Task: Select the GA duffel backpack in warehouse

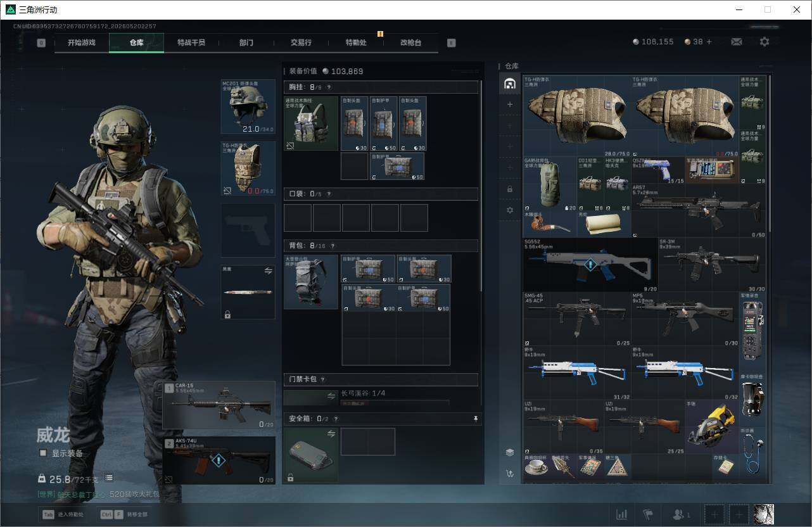Action: coord(550,184)
